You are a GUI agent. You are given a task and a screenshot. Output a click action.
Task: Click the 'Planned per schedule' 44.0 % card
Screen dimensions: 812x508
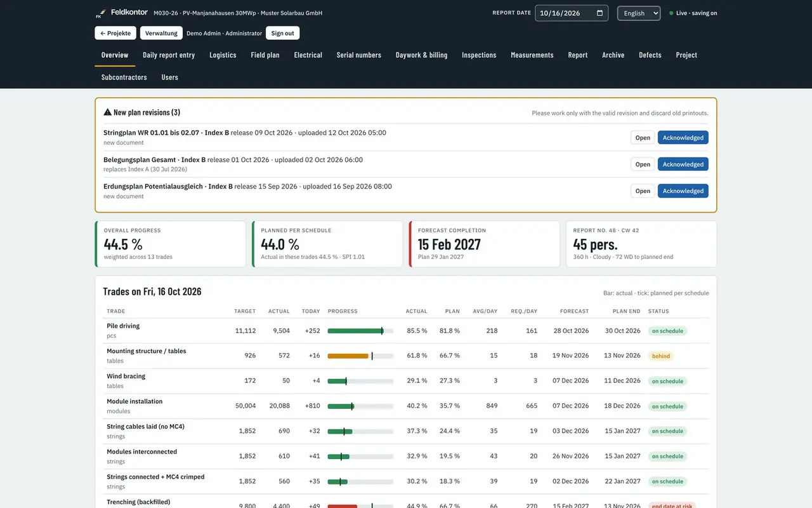[x=327, y=244]
